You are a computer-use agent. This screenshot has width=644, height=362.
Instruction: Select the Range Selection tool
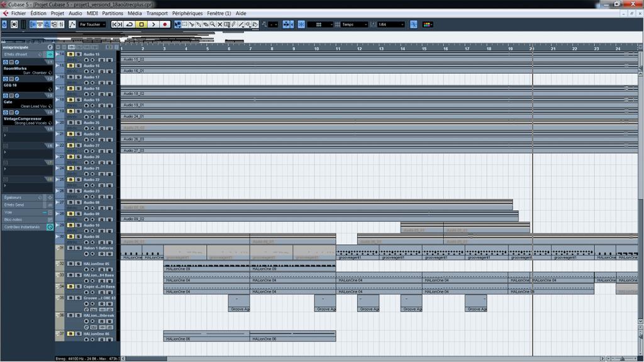pos(185,25)
